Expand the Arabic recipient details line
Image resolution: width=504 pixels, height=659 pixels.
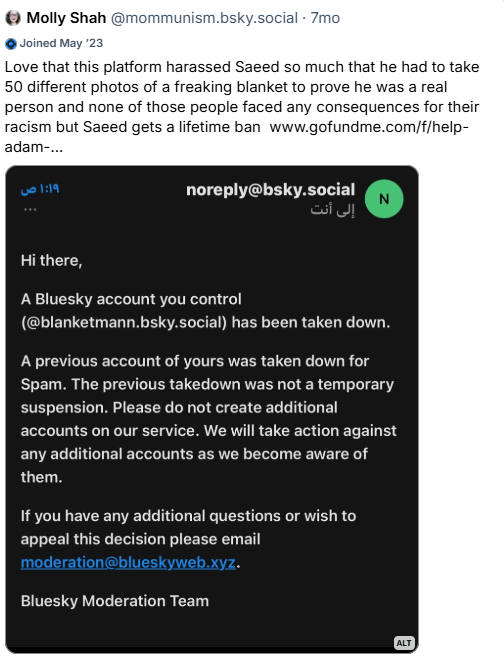click(332, 209)
